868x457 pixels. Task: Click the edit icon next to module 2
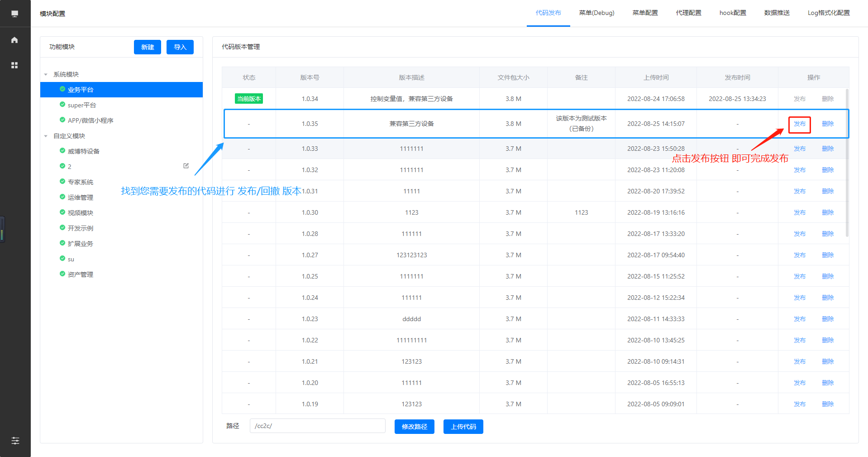tap(186, 166)
